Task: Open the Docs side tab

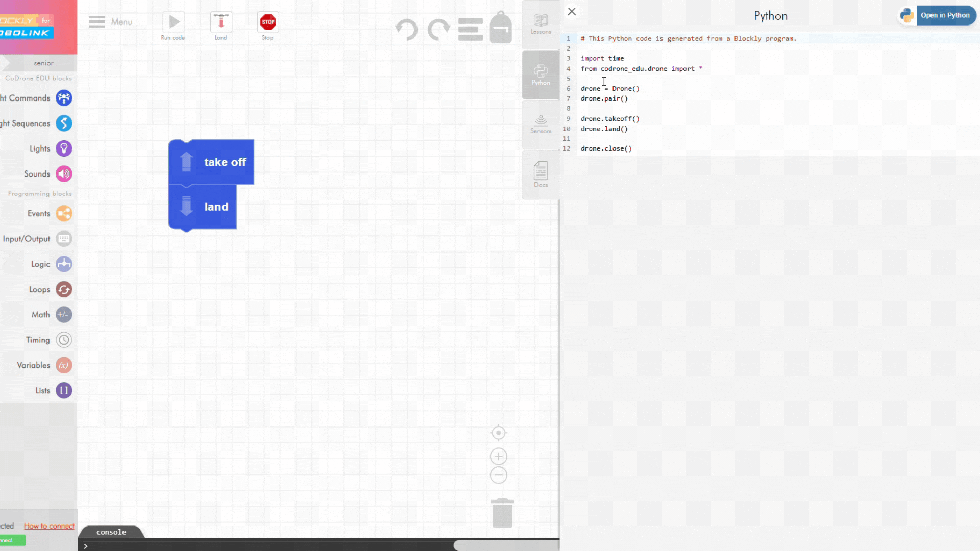Action: 541,174
